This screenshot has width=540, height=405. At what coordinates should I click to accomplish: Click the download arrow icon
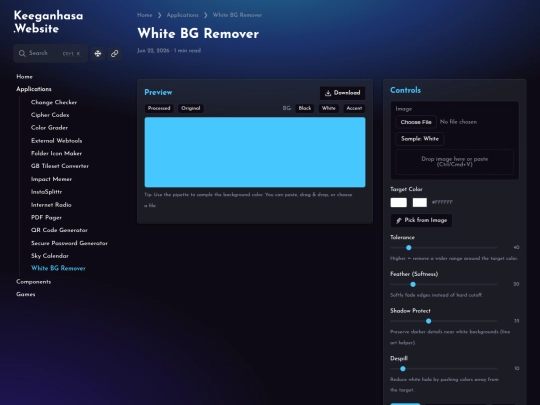(x=328, y=93)
